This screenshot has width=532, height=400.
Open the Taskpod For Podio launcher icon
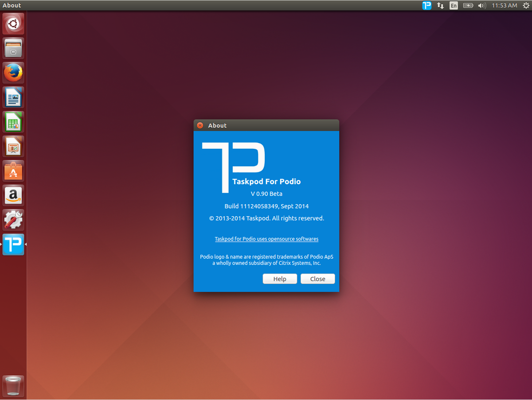pyautogui.click(x=13, y=244)
